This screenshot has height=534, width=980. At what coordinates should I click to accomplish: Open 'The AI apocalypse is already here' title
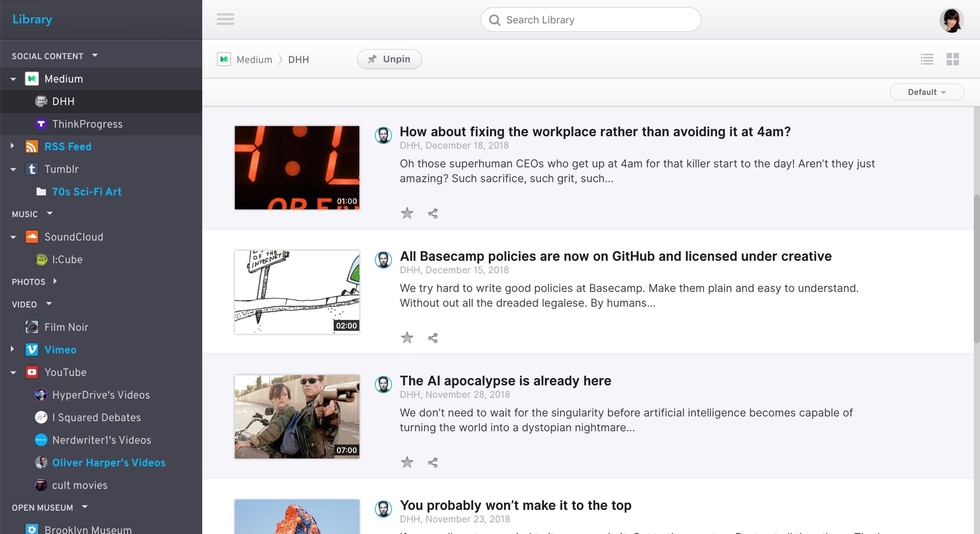tap(506, 381)
